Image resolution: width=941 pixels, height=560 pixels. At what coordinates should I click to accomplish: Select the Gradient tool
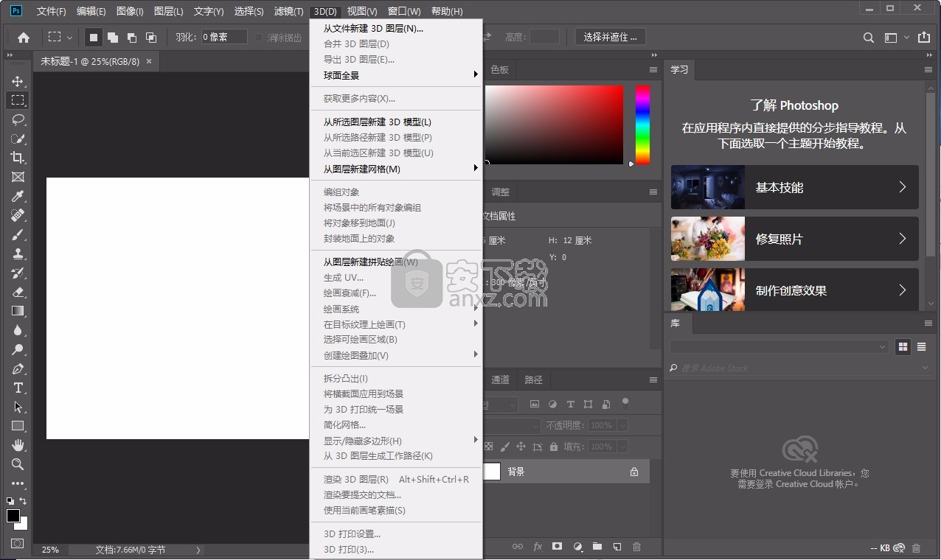(x=18, y=311)
